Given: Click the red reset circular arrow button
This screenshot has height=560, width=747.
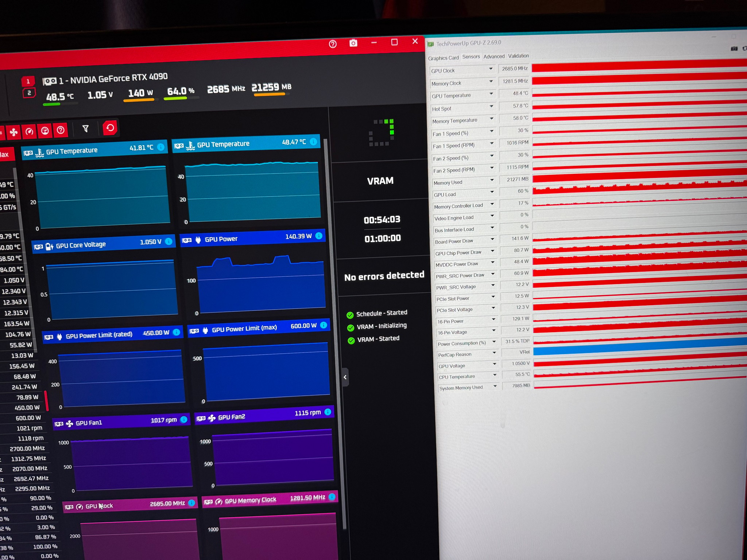Looking at the screenshot, I should click(x=110, y=128).
